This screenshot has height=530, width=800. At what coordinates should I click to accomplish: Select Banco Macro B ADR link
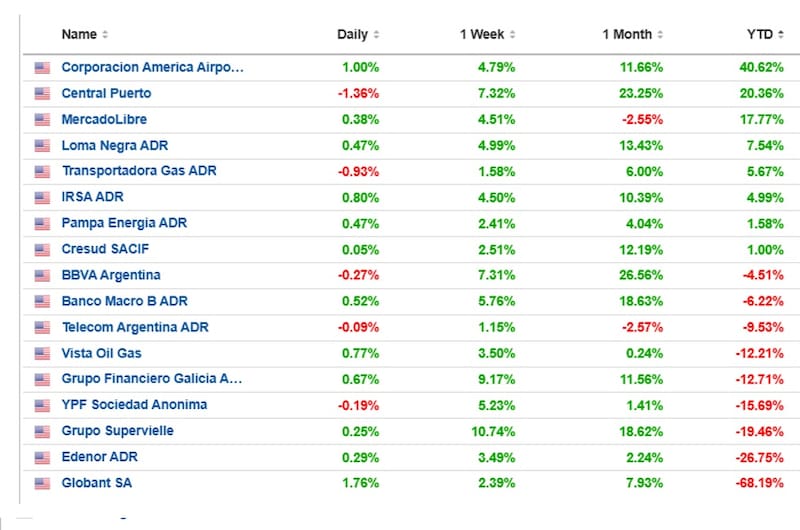pyautogui.click(x=124, y=302)
